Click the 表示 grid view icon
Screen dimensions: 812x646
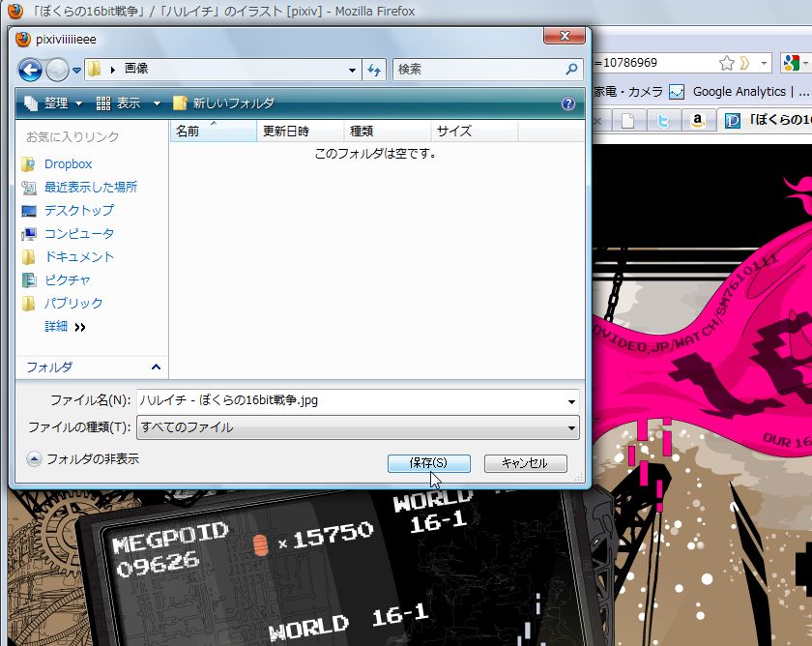pos(103,103)
